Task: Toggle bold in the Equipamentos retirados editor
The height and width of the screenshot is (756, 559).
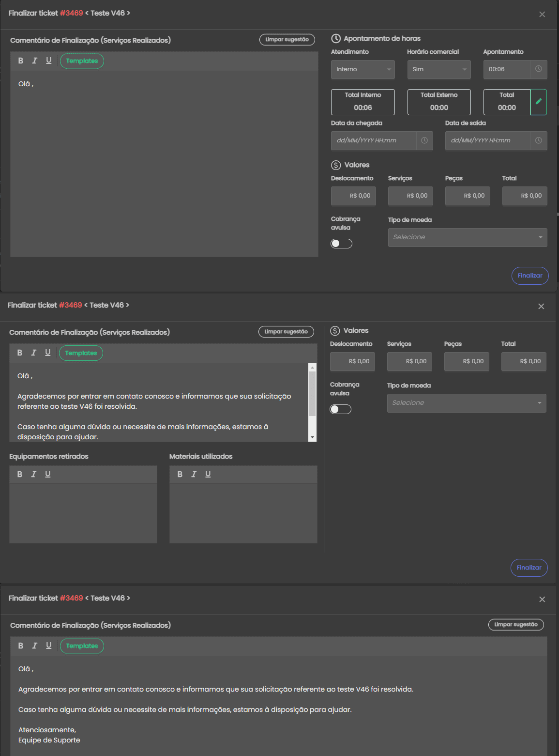Action: [x=19, y=474]
